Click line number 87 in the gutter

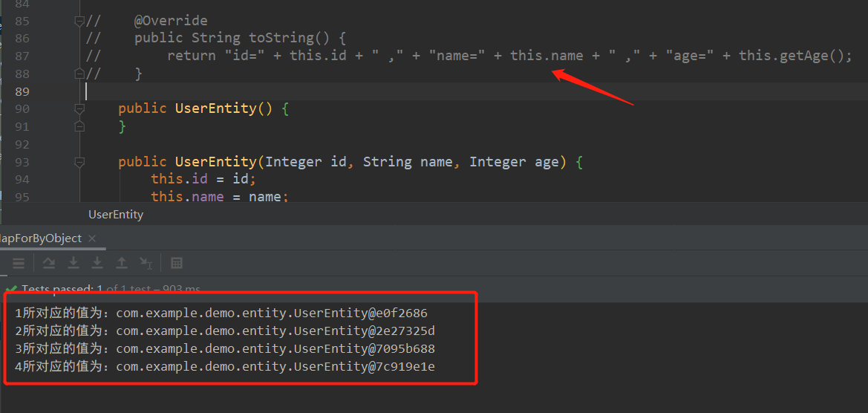pyautogui.click(x=23, y=56)
